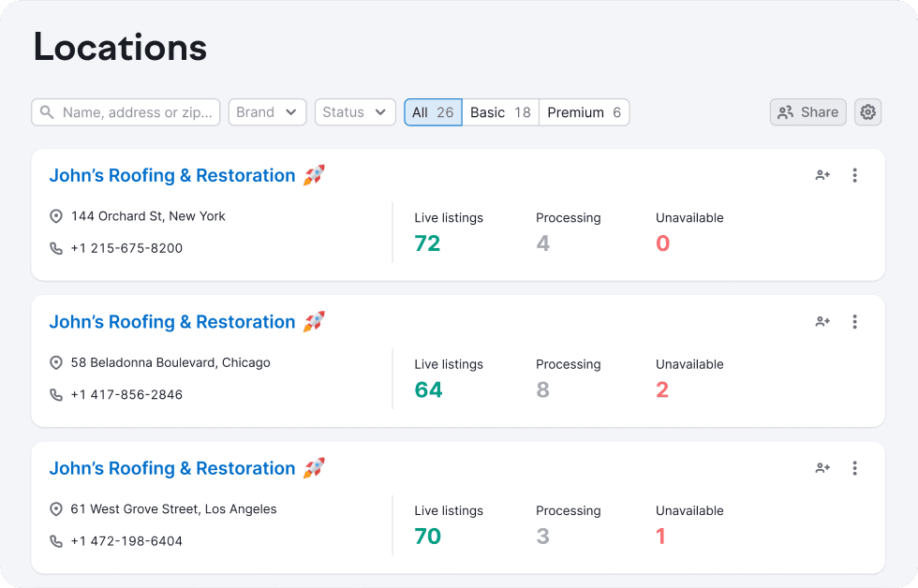Screen dimensions: 918x588
Task: Open three-dot menu for New York location
Action: [x=854, y=175]
